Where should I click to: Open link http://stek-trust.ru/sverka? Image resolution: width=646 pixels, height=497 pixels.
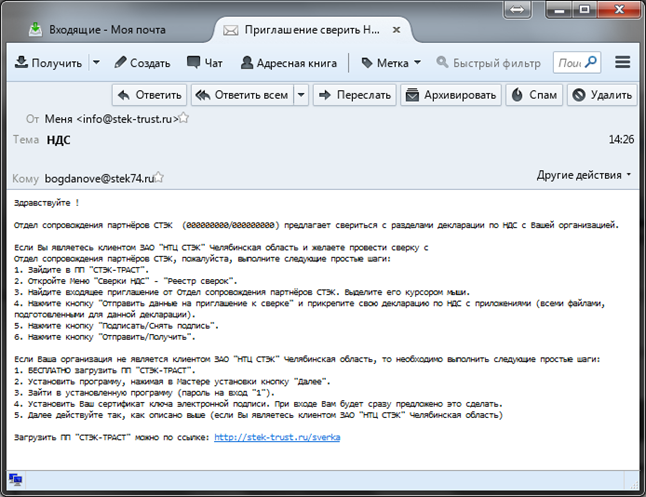pos(277,437)
